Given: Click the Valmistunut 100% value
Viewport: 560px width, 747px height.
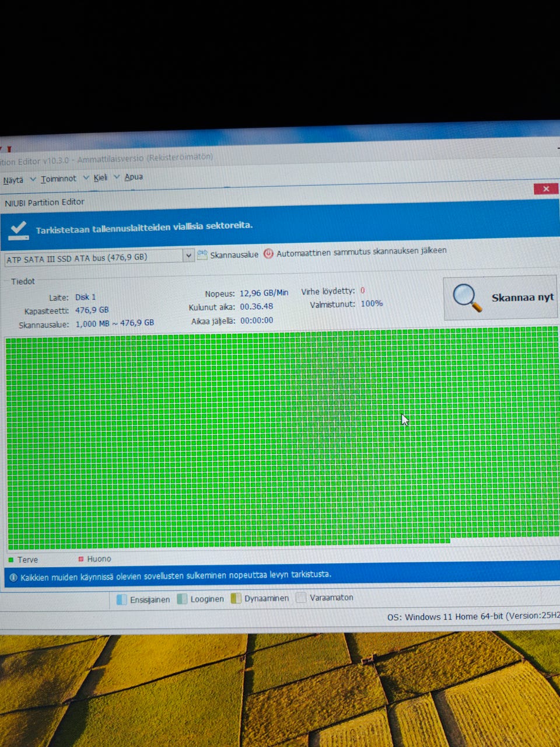Looking at the screenshot, I should (372, 303).
